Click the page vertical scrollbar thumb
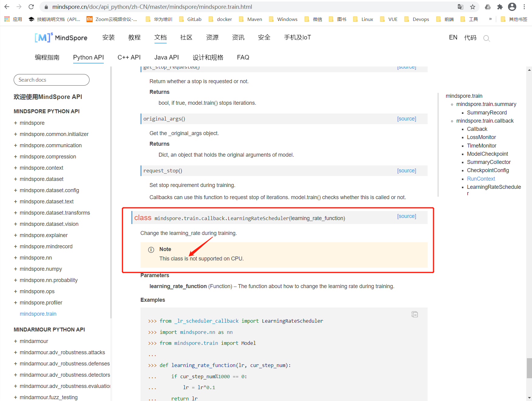This screenshot has width=532, height=401. click(x=529, y=368)
